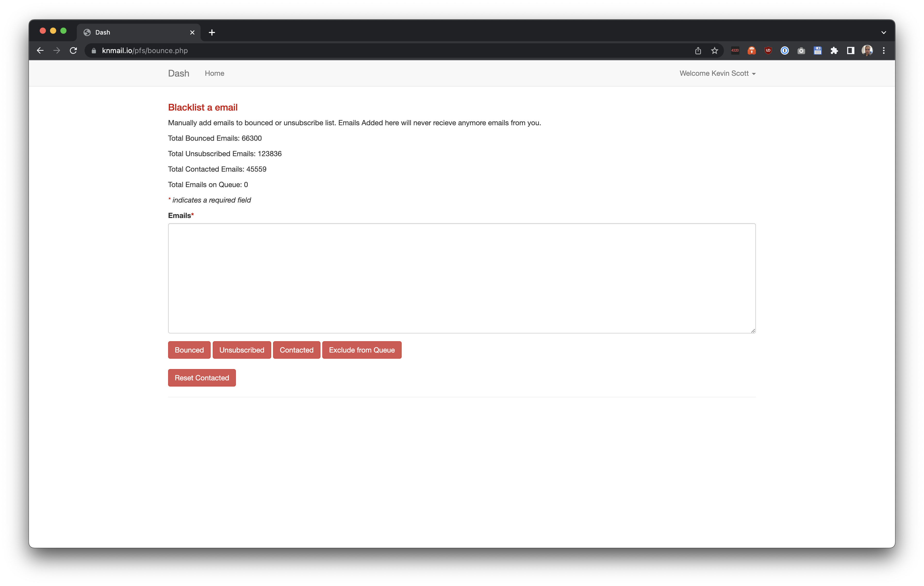Go to the Home nav link
Viewport: 924px width, 586px height.
click(214, 73)
